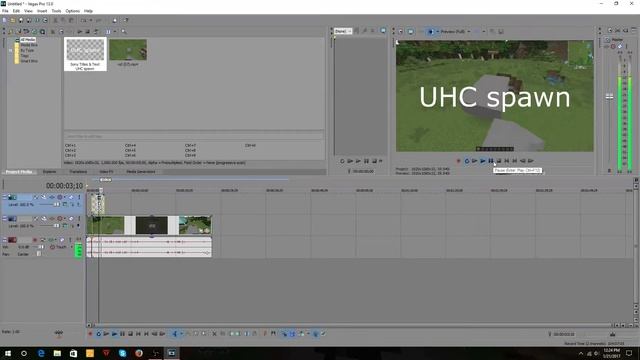Click the Insert Marker icon in bottom toolbar

click(265, 334)
